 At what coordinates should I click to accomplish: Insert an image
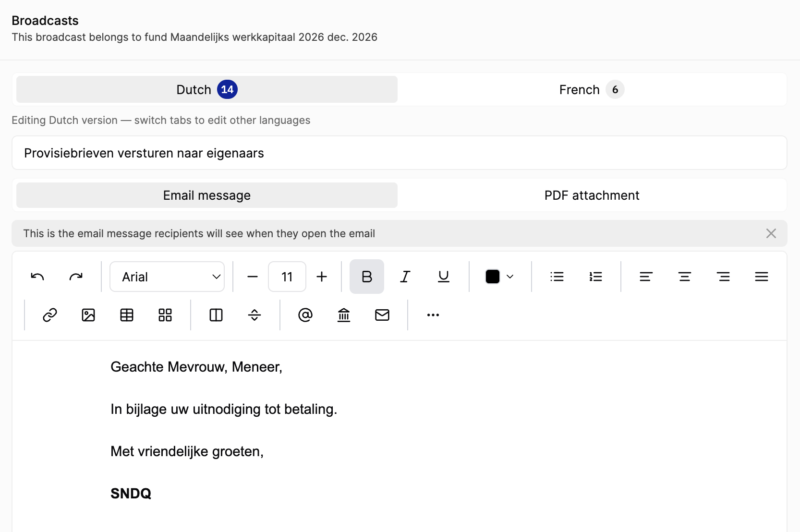click(x=88, y=315)
